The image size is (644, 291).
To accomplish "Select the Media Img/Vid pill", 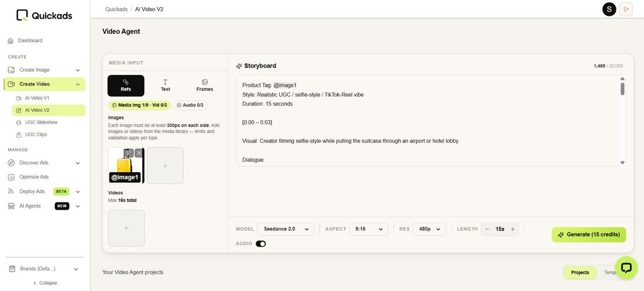I will (x=140, y=105).
